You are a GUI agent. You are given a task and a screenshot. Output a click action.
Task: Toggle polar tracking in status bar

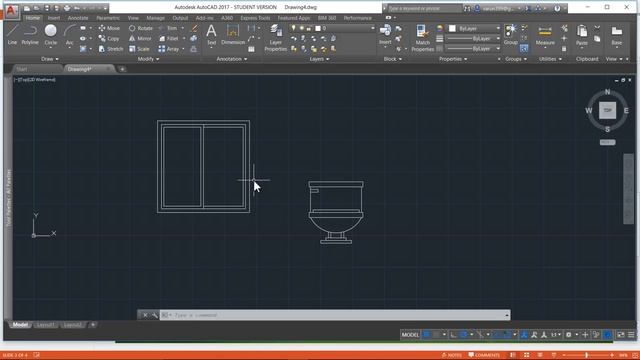click(x=464, y=335)
